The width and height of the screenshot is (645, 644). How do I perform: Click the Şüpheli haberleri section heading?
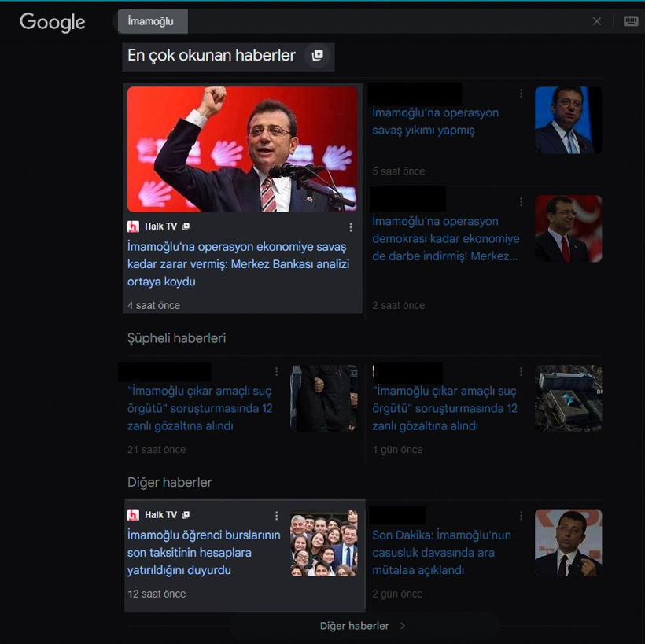(176, 338)
